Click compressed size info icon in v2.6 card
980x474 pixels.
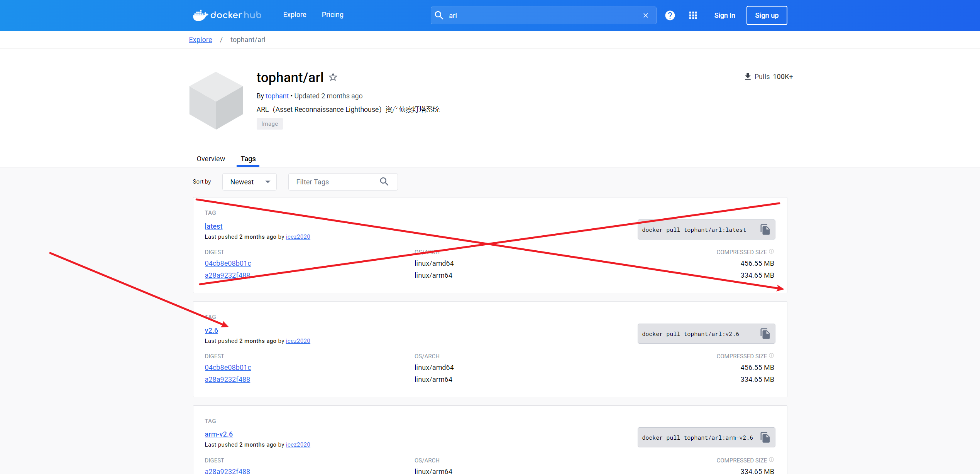click(772, 356)
